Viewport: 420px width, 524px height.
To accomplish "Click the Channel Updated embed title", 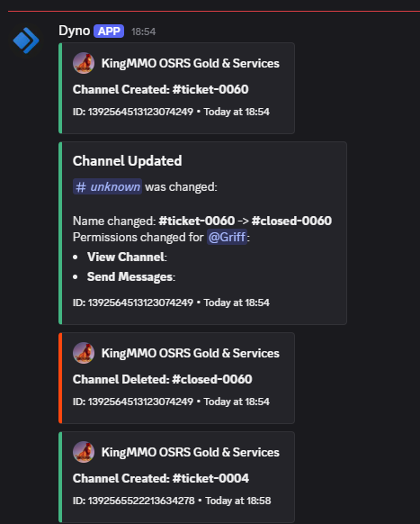I will coord(127,161).
